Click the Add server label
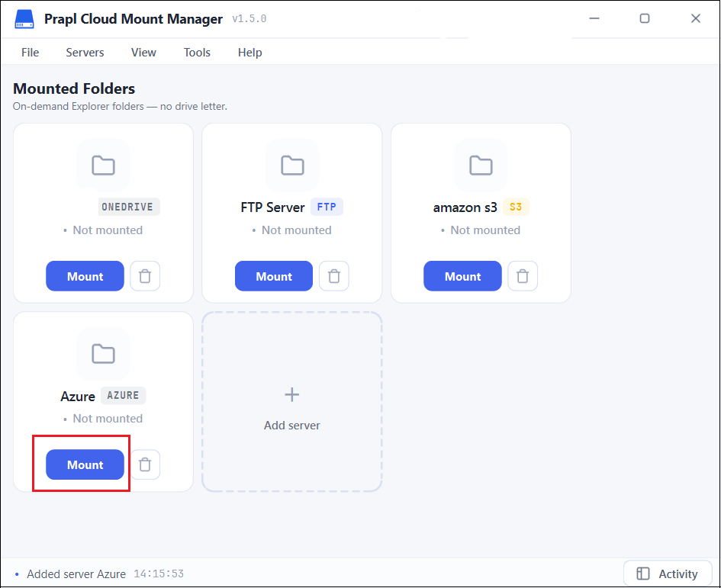Image resolution: width=721 pixels, height=588 pixels. tap(292, 426)
